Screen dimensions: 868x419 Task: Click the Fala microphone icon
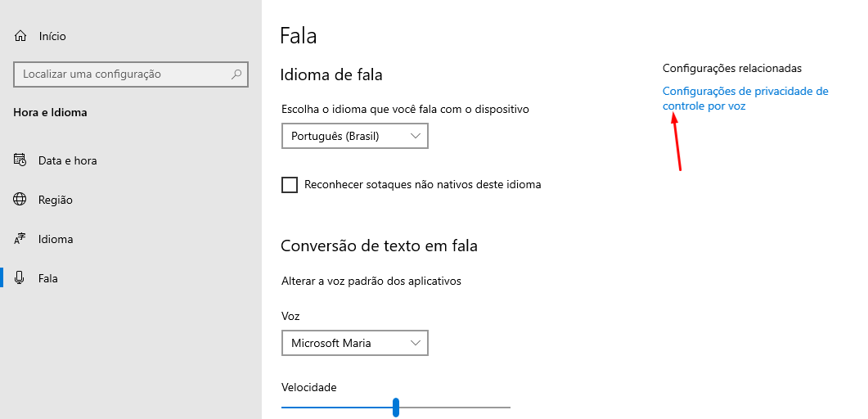tap(20, 278)
